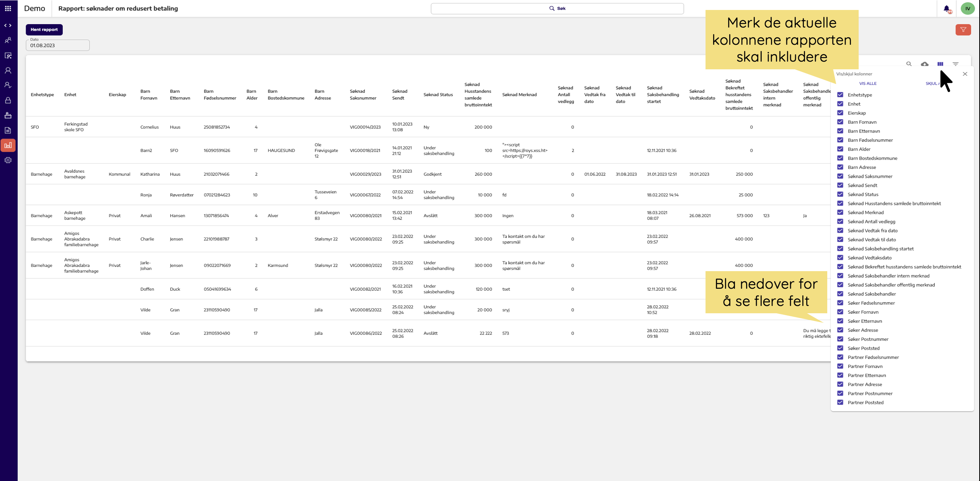Open the reports bar chart sidebar icon
This screenshot has width=980, height=481.
[8, 145]
